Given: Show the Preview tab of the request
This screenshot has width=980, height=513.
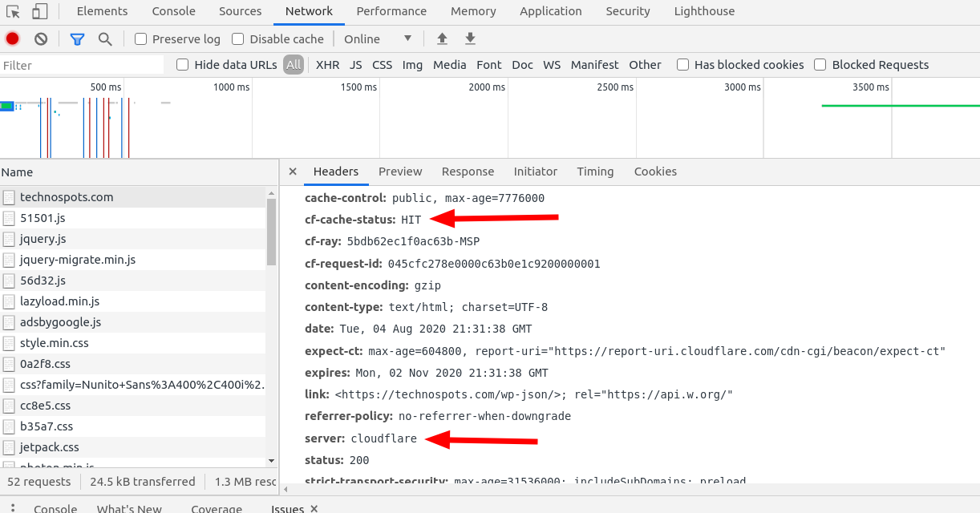Looking at the screenshot, I should [x=400, y=172].
